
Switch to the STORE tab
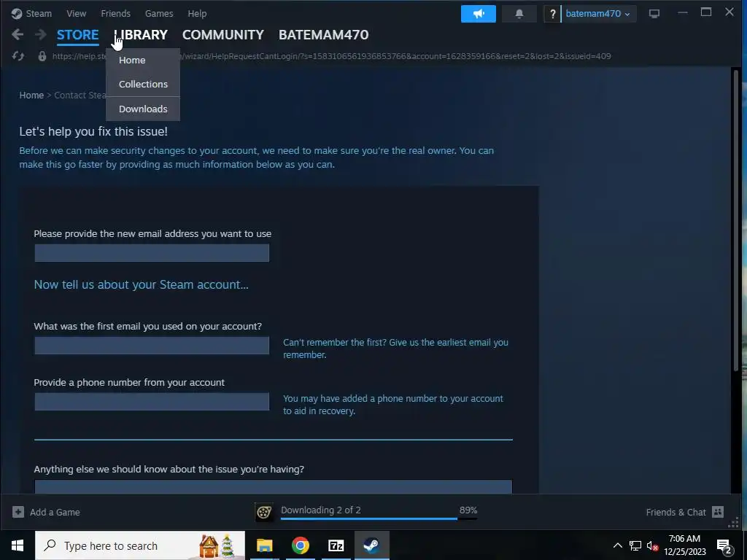tap(77, 35)
